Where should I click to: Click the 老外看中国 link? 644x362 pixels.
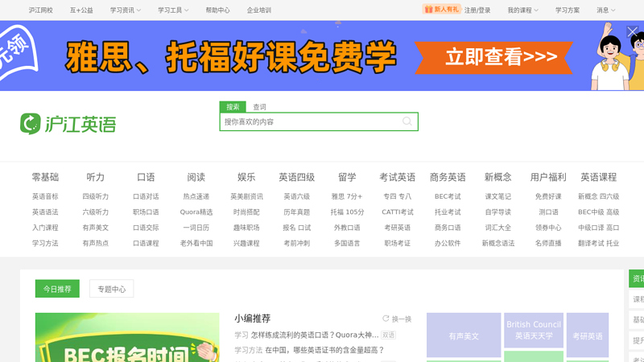tap(196, 244)
